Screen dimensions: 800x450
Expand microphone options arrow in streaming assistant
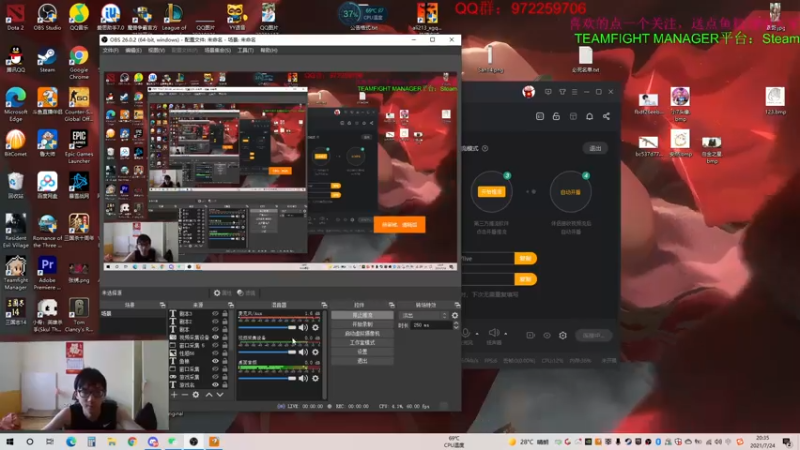pos(477,334)
